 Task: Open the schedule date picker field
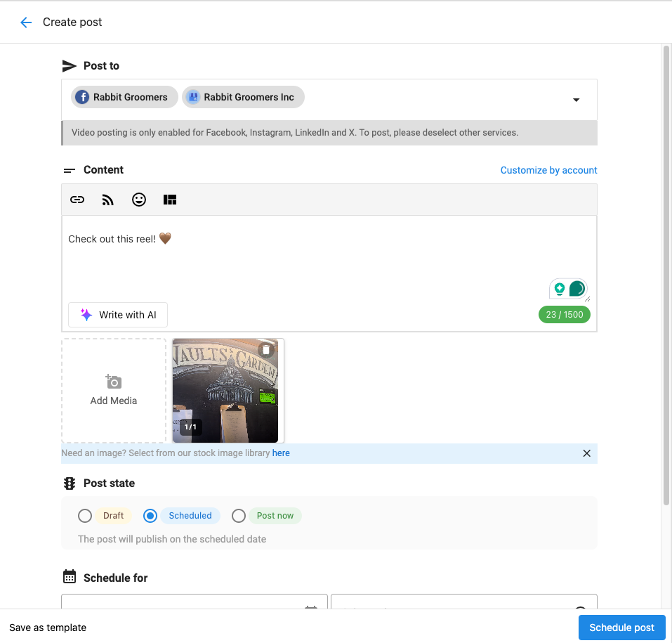coord(194,602)
